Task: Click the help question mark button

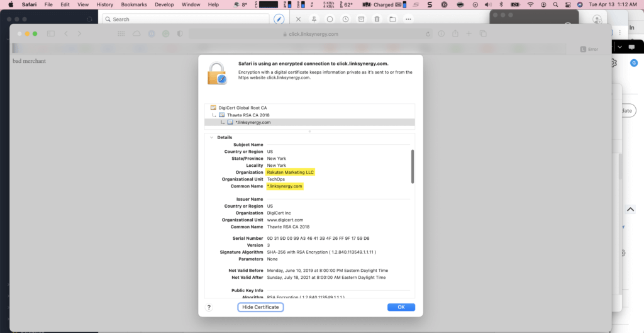Action: point(209,307)
